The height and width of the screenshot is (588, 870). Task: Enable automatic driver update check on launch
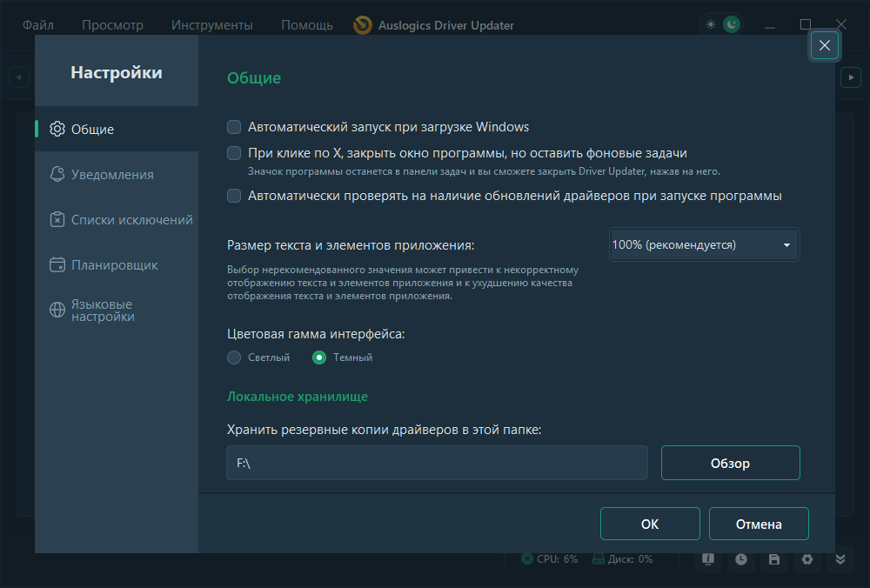(x=234, y=196)
